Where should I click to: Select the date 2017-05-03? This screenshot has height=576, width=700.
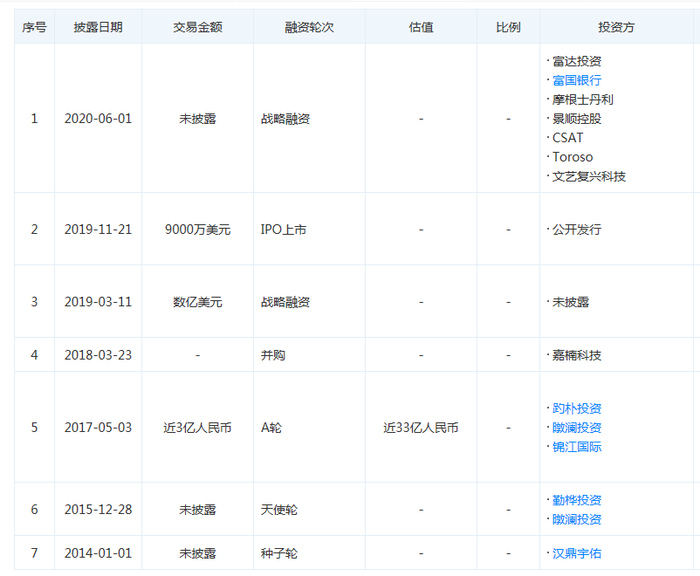click(98, 427)
